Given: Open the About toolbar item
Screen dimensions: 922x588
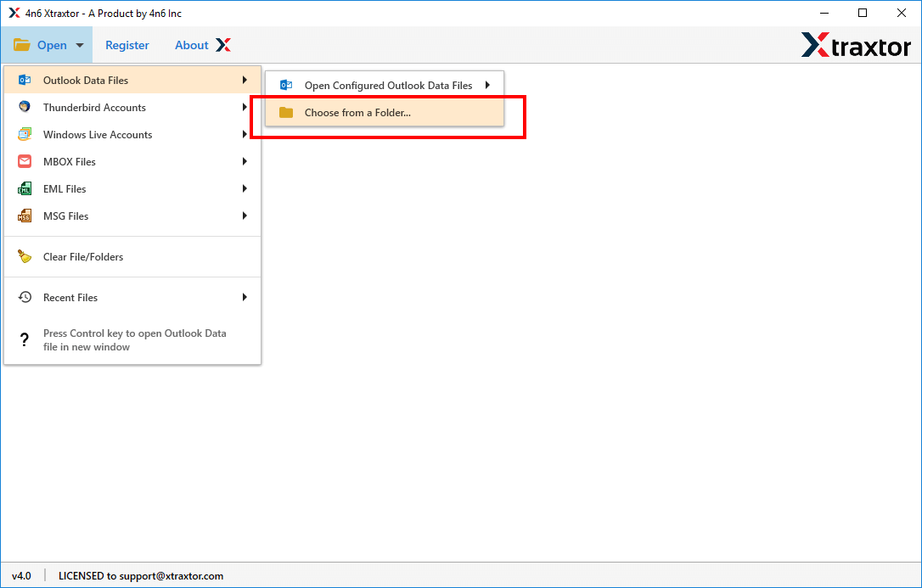Looking at the screenshot, I should tap(192, 45).
